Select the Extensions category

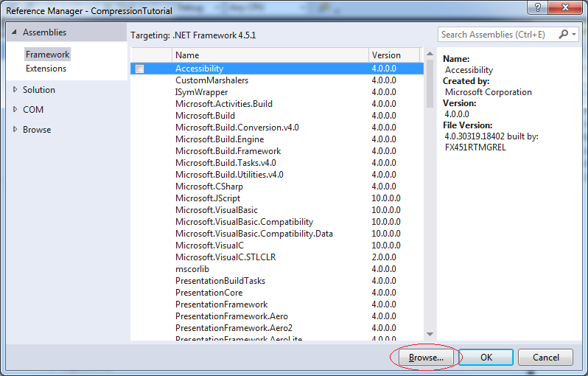[46, 69]
